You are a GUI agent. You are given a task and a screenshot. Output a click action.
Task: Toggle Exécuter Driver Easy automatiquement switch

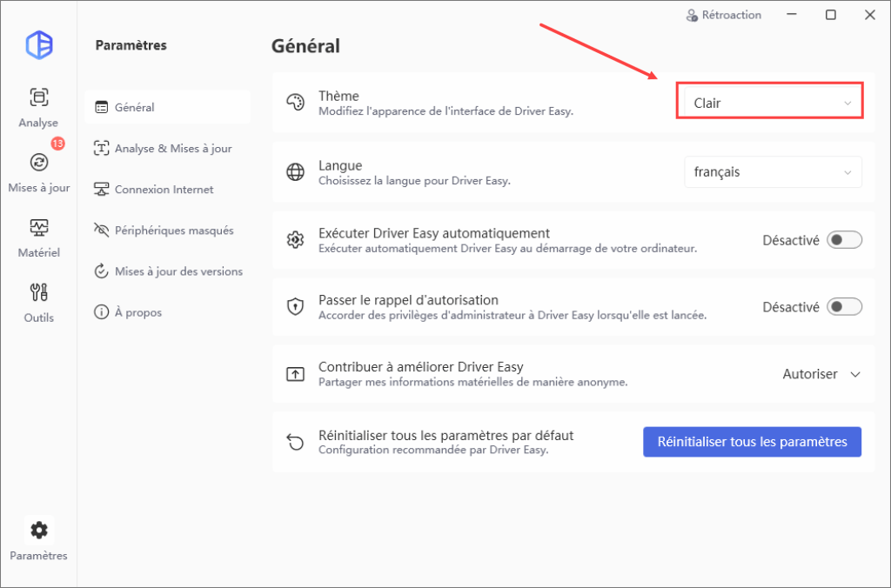(844, 240)
